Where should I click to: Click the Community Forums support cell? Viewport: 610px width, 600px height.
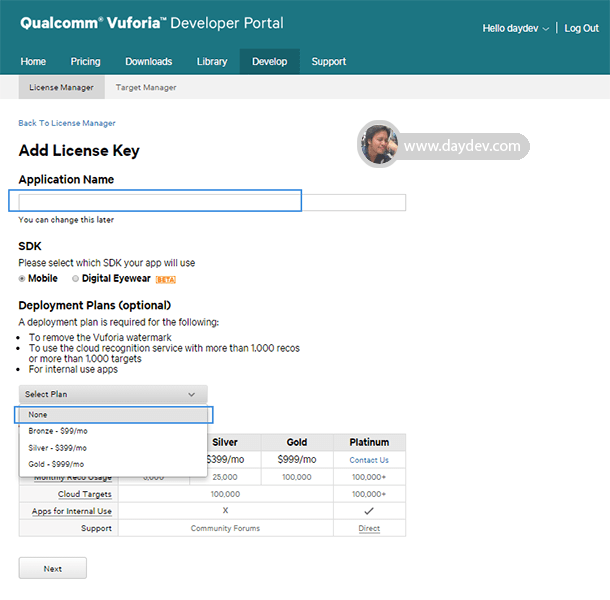(x=225, y=528)
